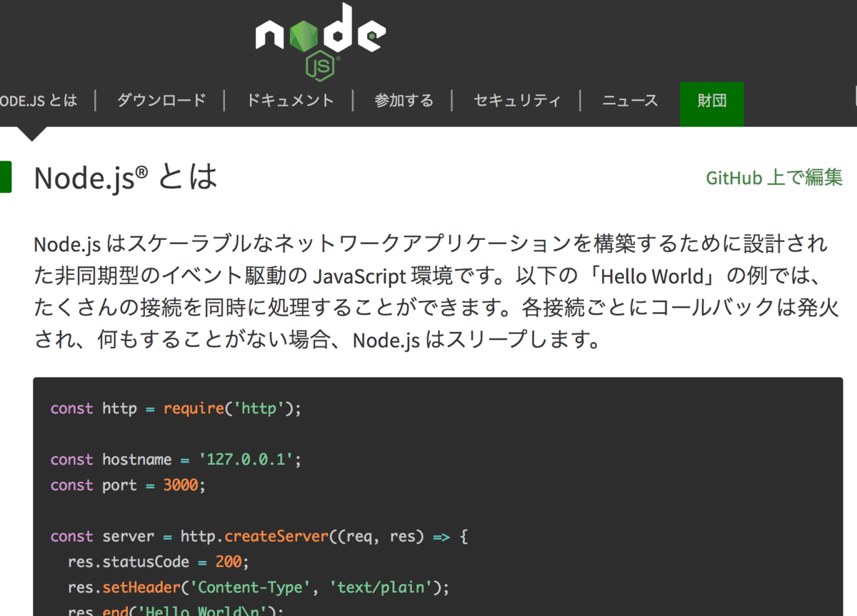Click the GitHub 上で編集 link
Viewport: 857px width, 616px height.
coord(774,178)
